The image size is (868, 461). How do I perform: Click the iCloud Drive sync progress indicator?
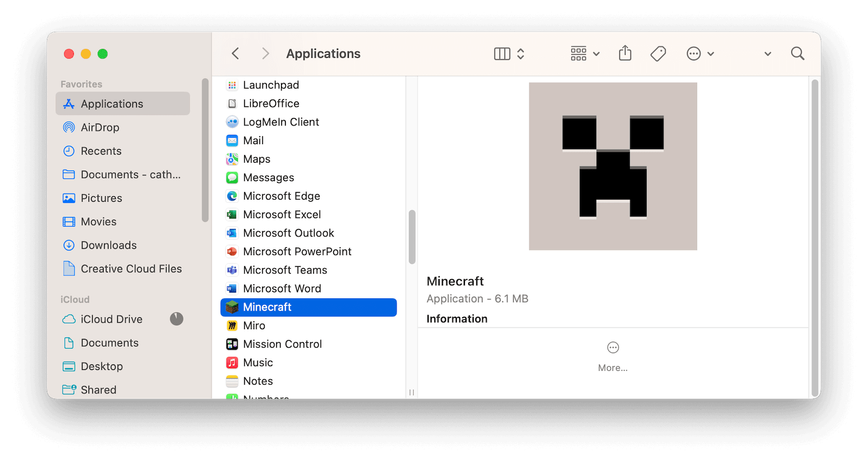[176, 319]
